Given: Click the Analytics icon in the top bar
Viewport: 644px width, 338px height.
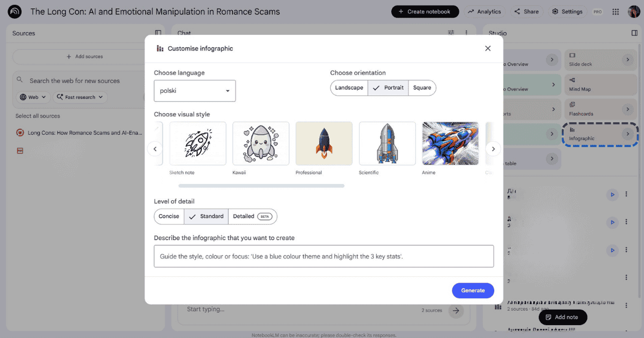Looking at the screenshot, I should (485, 11).
